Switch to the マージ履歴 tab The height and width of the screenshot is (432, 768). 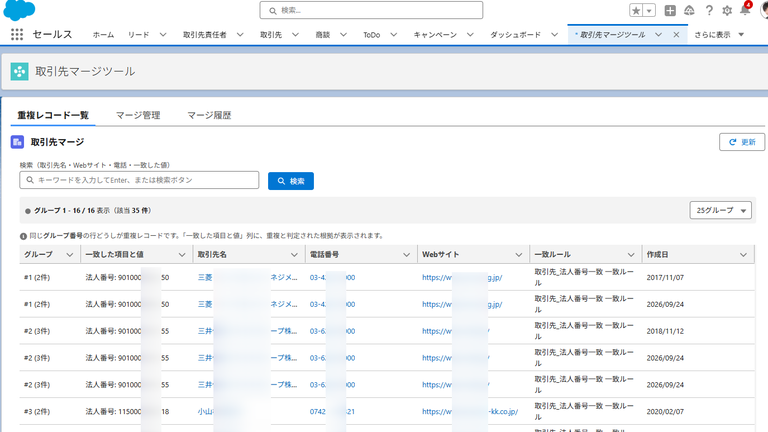coord(209,116)
